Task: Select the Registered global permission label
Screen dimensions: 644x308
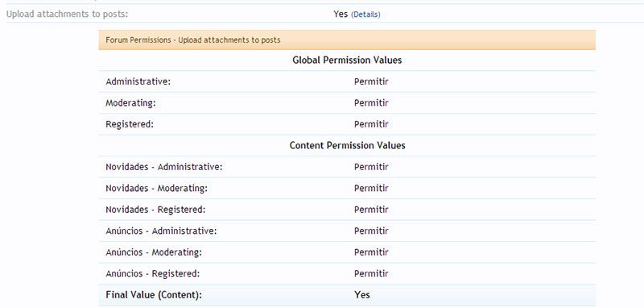Action: click(130, 124)
